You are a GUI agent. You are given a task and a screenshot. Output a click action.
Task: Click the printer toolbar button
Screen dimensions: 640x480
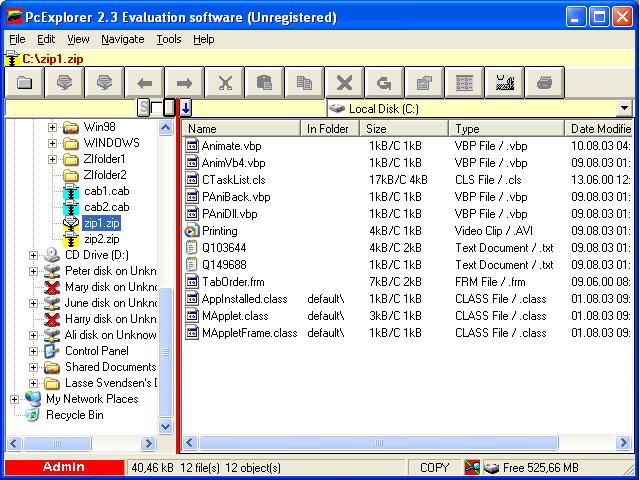544,83
